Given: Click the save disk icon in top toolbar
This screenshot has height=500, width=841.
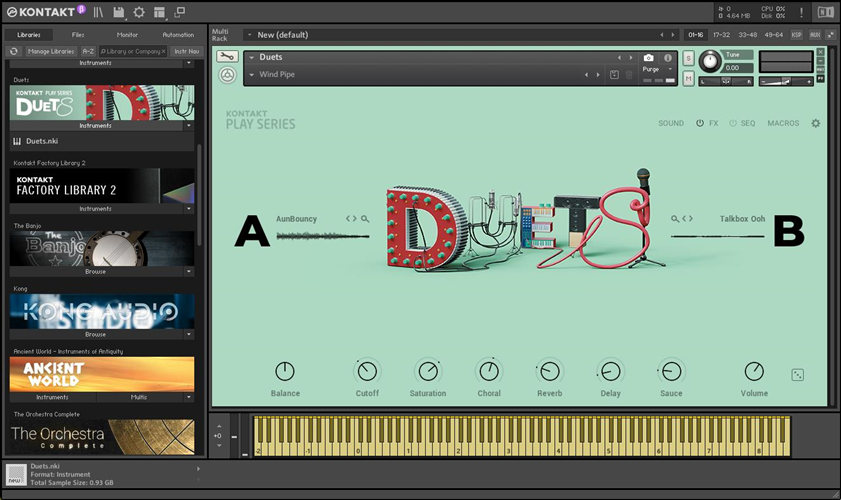Looking at the screenshot, I should (x=119, y=12).
